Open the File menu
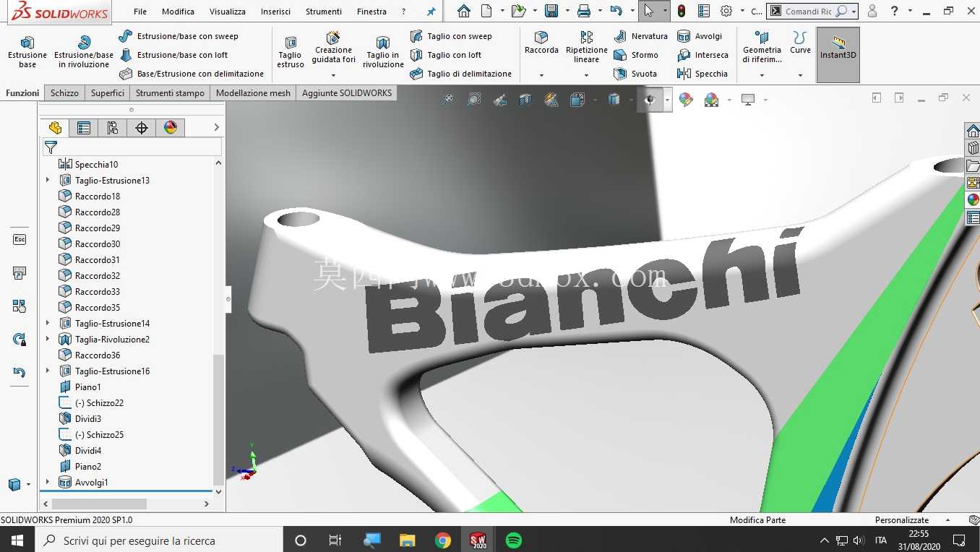The width and height of the screenshot is (980, 552). click(140, 12)
